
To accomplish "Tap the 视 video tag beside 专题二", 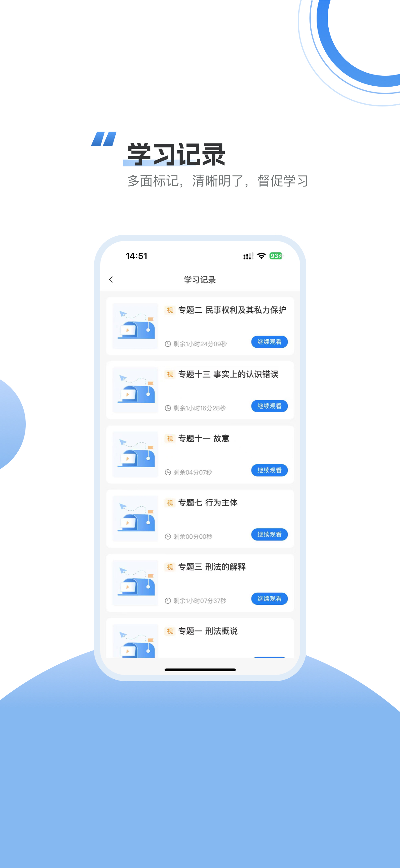I will click(170, 310).
